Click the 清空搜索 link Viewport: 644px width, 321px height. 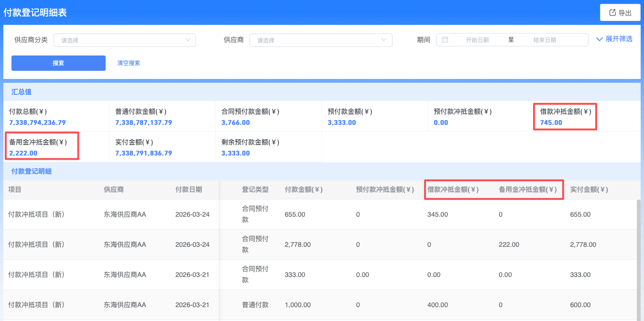[x=129, y=63]
